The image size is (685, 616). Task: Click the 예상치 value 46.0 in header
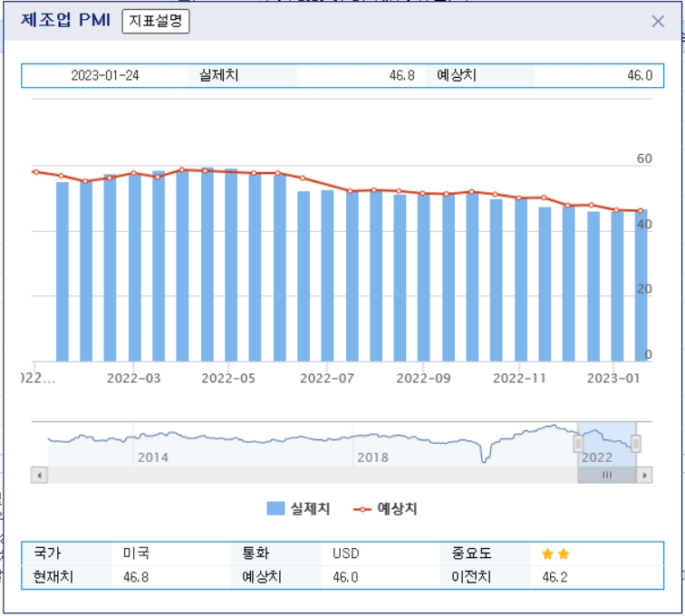click(x=640, y=75)
